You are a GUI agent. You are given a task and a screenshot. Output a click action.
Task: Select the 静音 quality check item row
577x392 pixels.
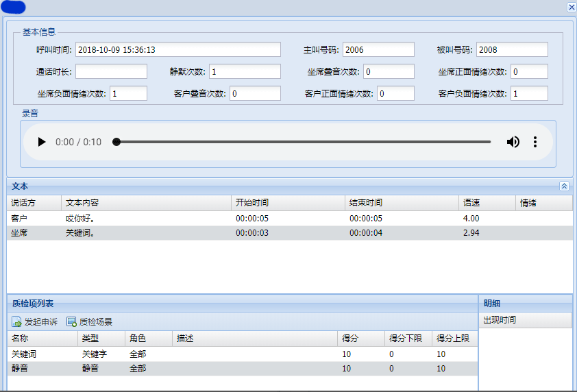pos(171,369)
